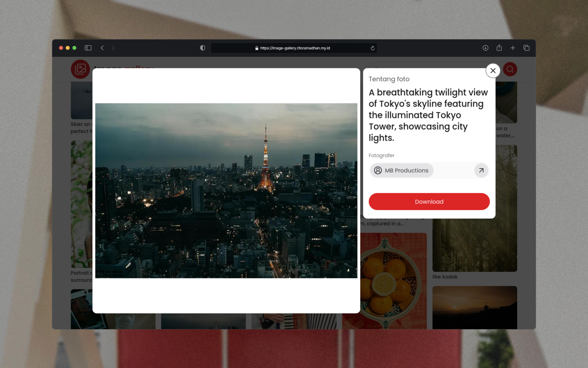588x368 pixels.
Task: Show tab overview icon
Action: pyautogui.click(x=526, y=48)
